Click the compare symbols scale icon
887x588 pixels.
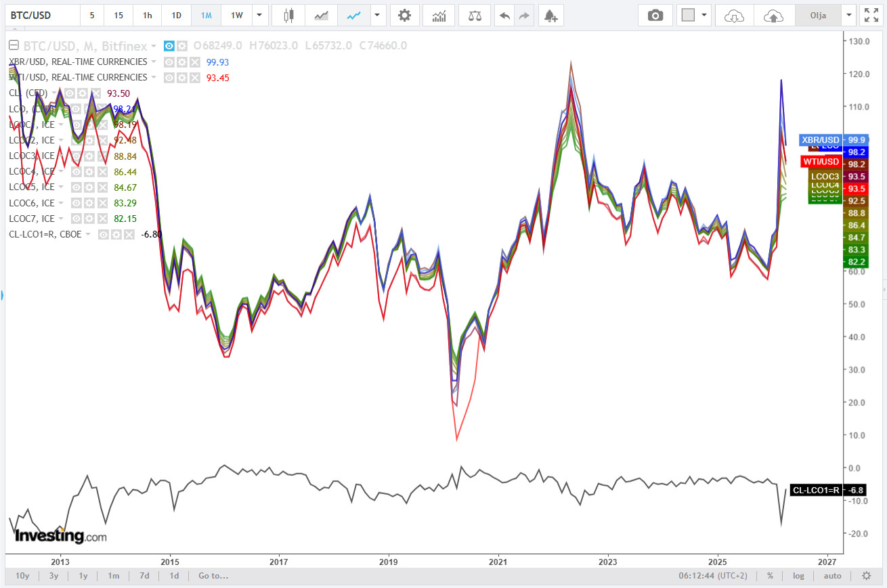click(x=475, y=16)
